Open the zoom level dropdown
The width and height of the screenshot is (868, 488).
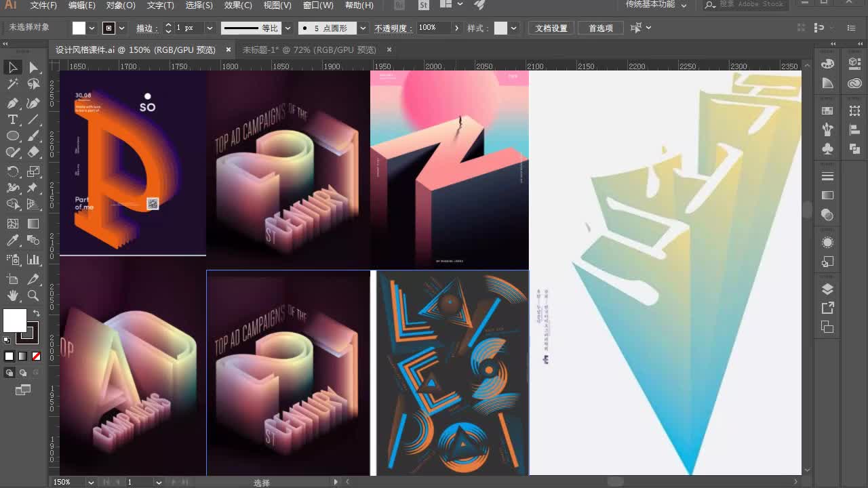click(x=91, y=482)
